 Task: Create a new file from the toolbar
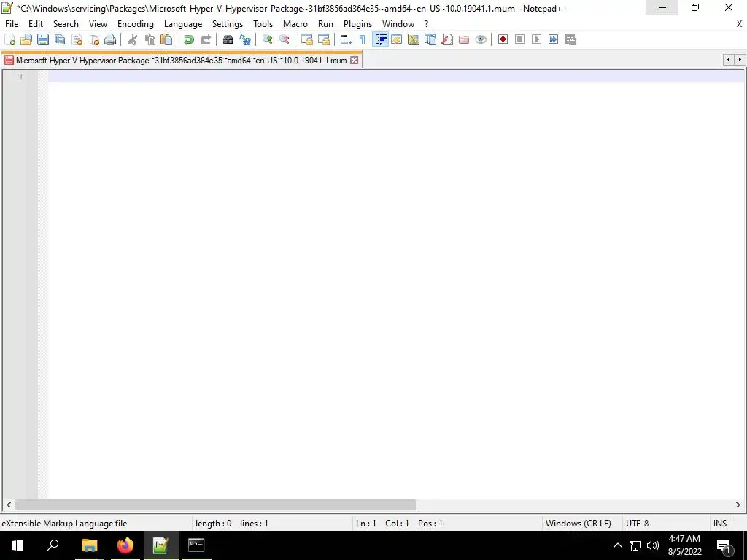9,39
